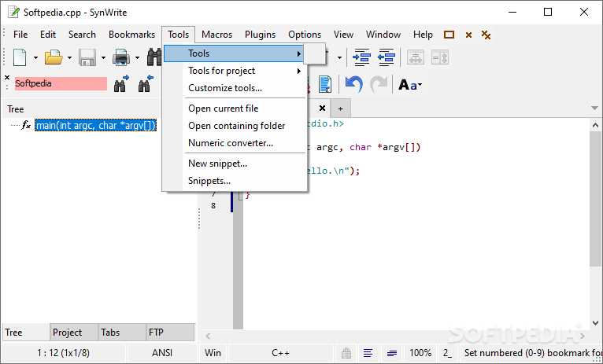The width and height of the screenshot is (603, 364).
Task: Click the greyed horizontal sync-scroll icon
Action: (x=416, y=57)
